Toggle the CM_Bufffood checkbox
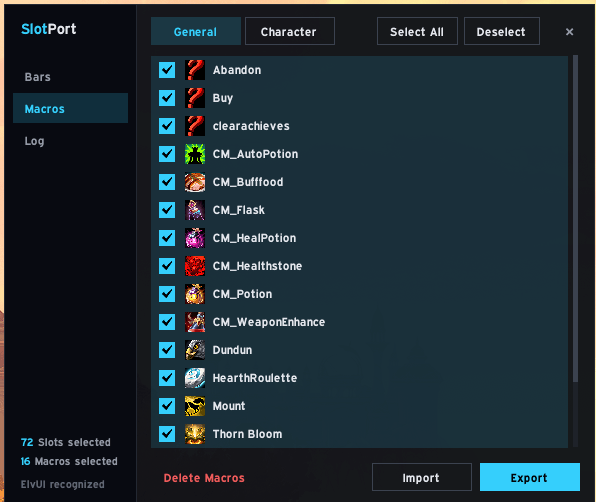596x502 pixels. pos(167,182)
